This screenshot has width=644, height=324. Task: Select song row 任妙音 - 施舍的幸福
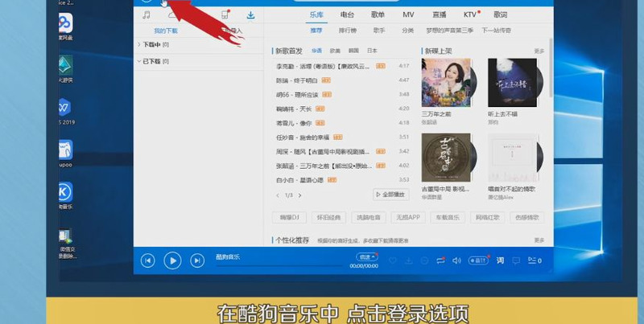(341, 137)
